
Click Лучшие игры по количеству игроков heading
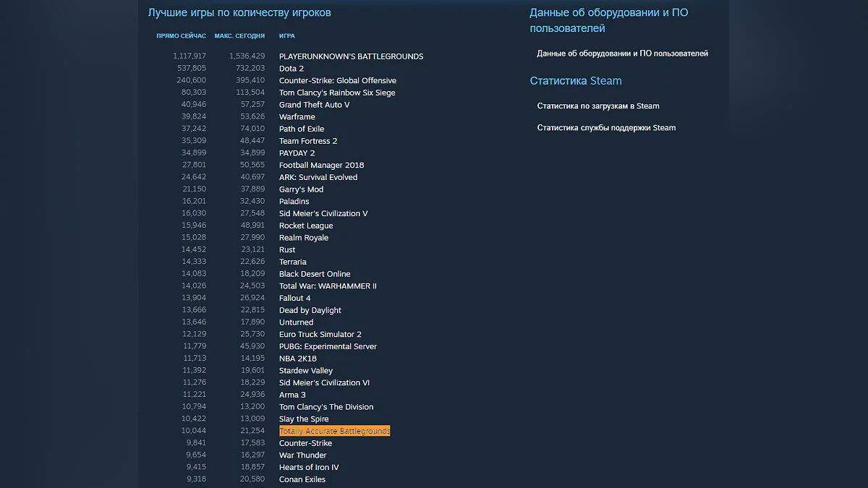click(239, 13)
